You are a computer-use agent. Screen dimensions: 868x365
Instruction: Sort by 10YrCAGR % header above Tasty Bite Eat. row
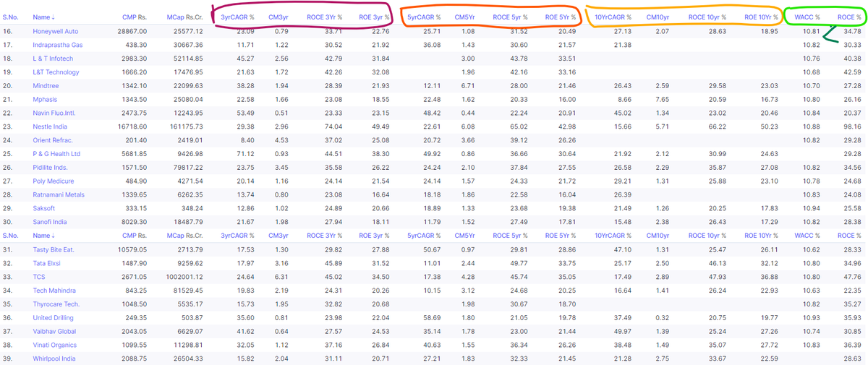613,236
